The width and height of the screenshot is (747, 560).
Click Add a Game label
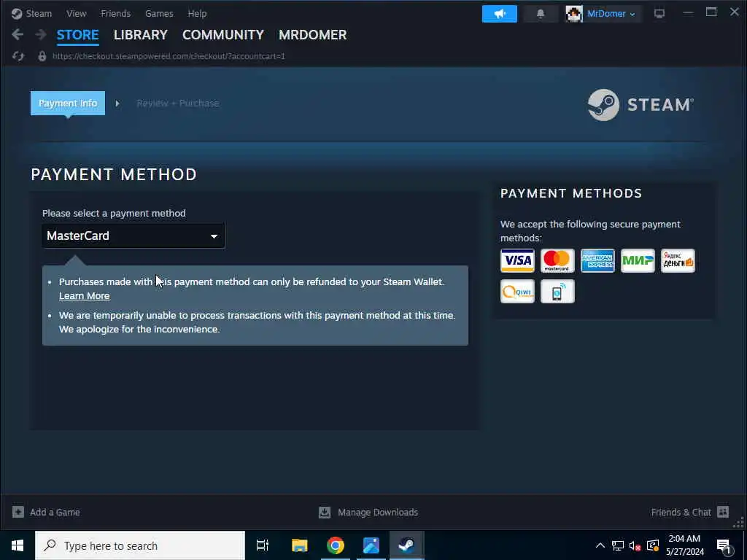pyautogui.click(x=55, y=513)
